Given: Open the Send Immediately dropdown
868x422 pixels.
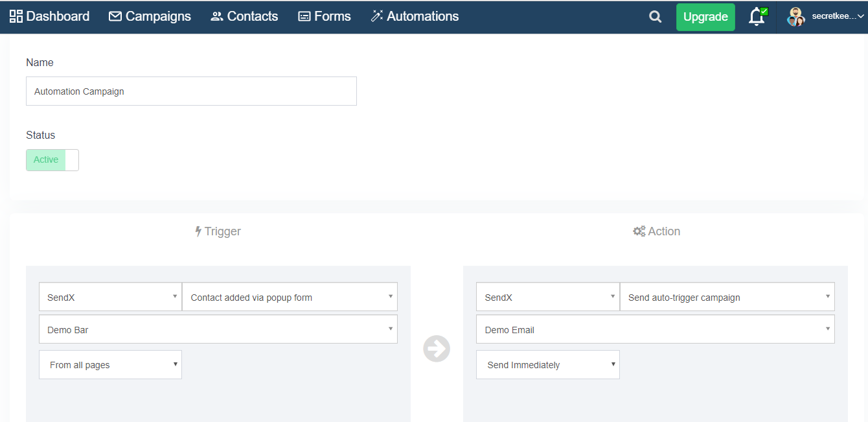Looking at the screenshot, I should click(548, 365).
